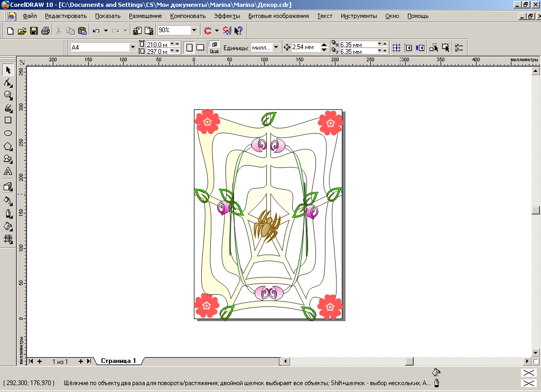Select the Eyedropper tool
541x392 pixels.
click(x=8, y=200)
